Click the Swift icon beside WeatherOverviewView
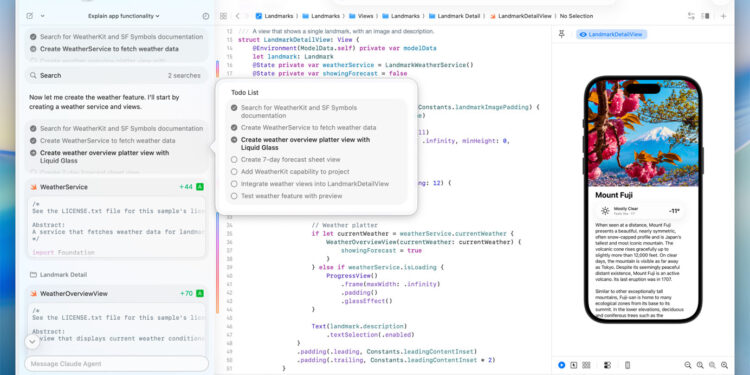 [33, 294]
